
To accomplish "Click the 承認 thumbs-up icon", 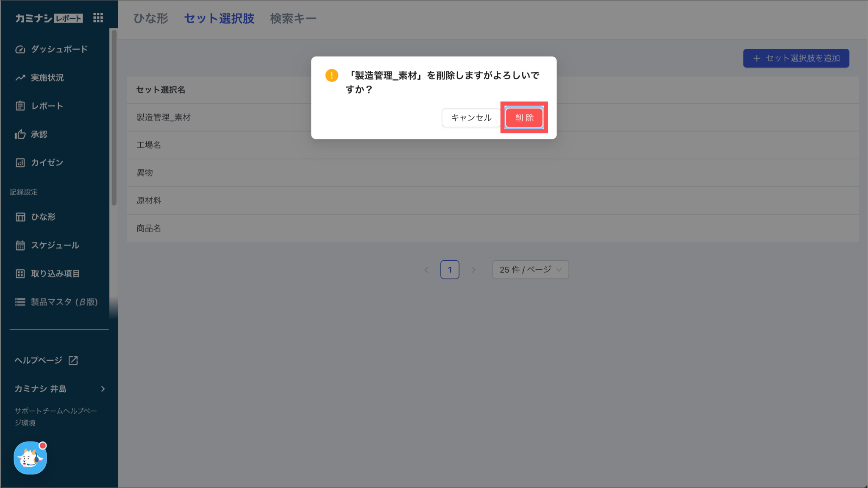I will 20,134.
